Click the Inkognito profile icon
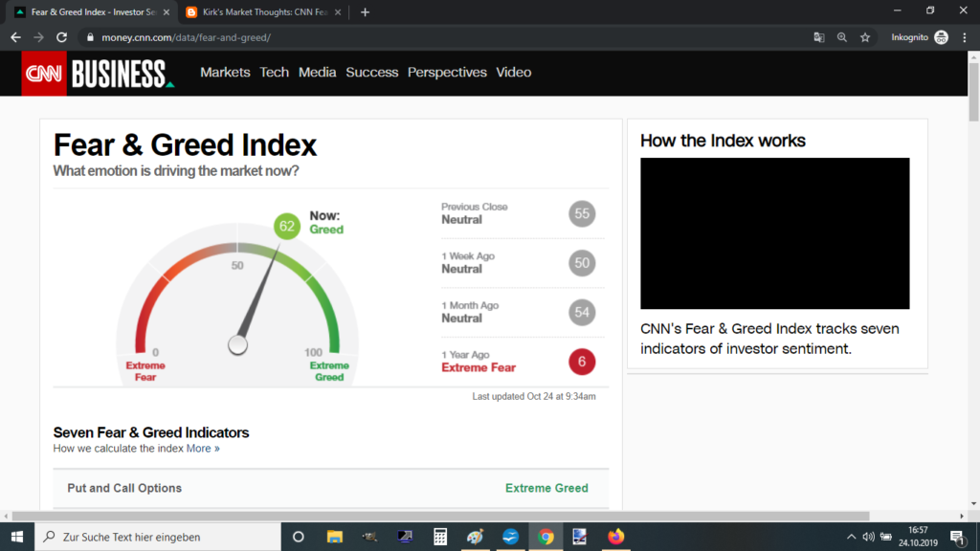Viewport: 980px width, 551px height. tap(942, 37)
